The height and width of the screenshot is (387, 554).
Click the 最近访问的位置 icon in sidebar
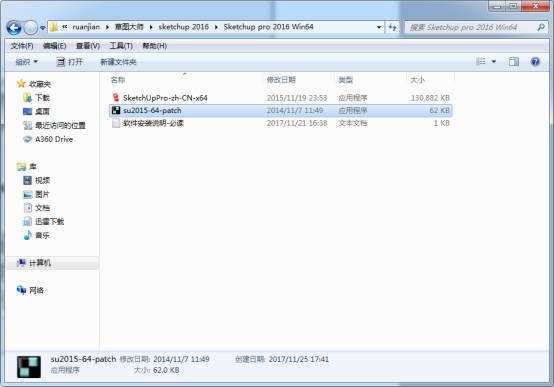(x=27, y=125)
